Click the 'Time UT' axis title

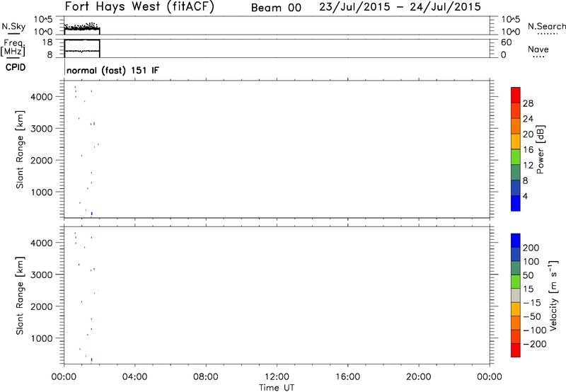tap(277, 388)
